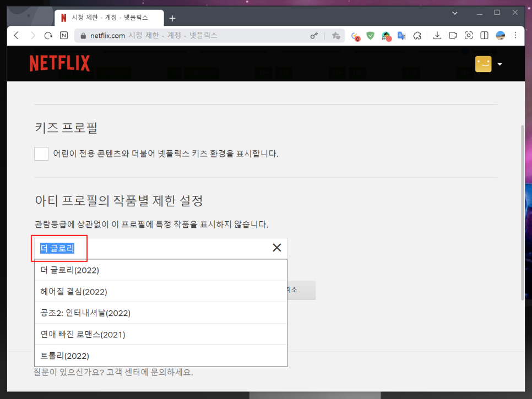Select the Netflix account browser tab
The width and height of the screenshot is (532, 399).
coord(109,18)
